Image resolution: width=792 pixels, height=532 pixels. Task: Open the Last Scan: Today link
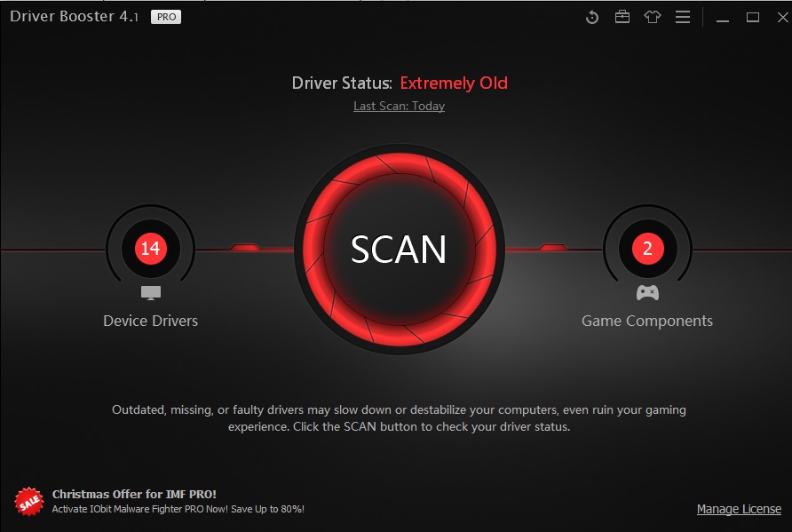click(399, 106)
